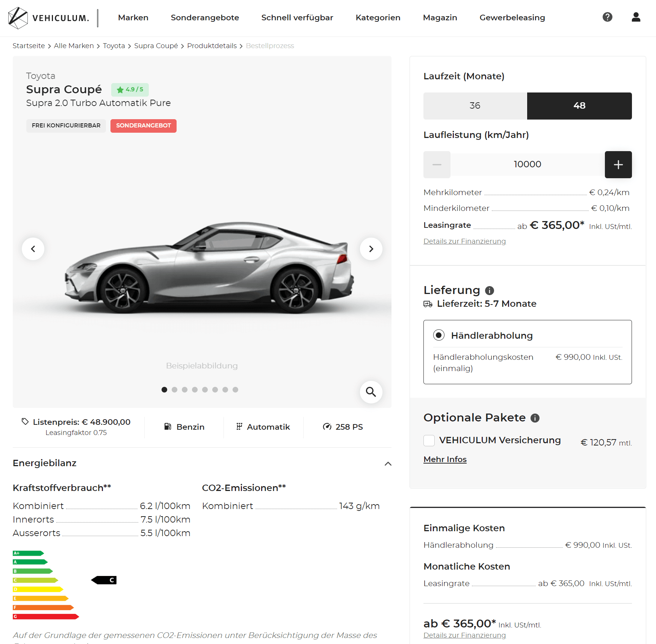Screen dimensions: 656x644
Task: Go to Produktdetails breadcrumb
Action: tap(212, 46)
